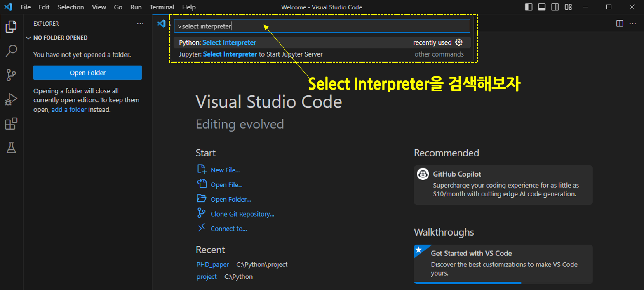Click the Open File... link
This screenshot has height=290, width=644.
click(226, 185)
